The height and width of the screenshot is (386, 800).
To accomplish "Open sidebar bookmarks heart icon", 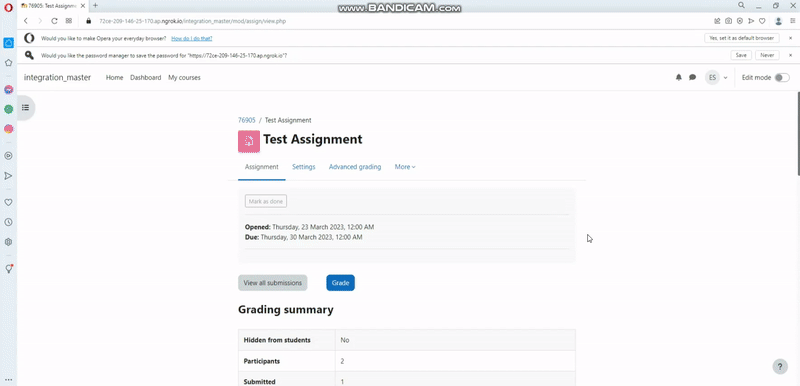I will point(8,202).
